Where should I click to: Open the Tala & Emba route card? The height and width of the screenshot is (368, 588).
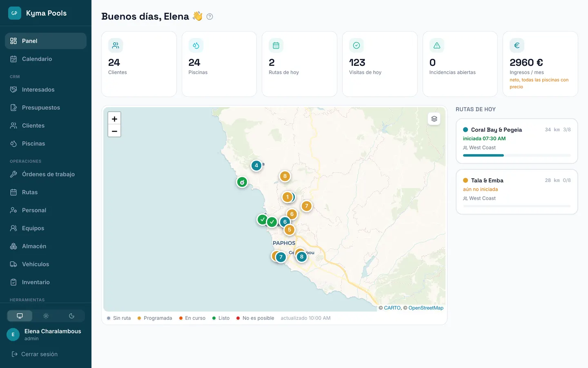[517, 192]
